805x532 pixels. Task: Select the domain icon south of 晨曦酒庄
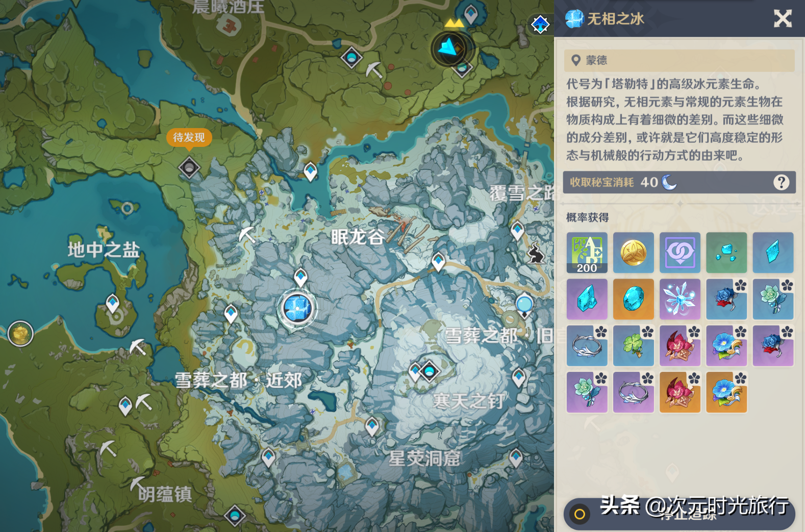click(x=351, y=57)
